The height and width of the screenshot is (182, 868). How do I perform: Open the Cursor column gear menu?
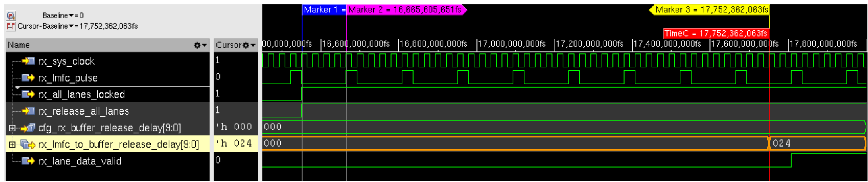[x=249, y=45]
